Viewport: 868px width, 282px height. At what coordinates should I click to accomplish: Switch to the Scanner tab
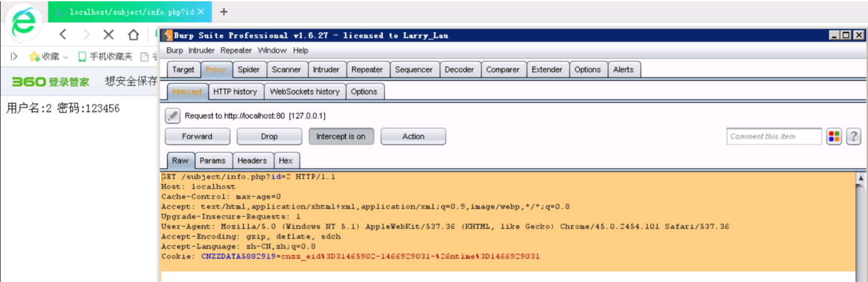coord(287,70)
